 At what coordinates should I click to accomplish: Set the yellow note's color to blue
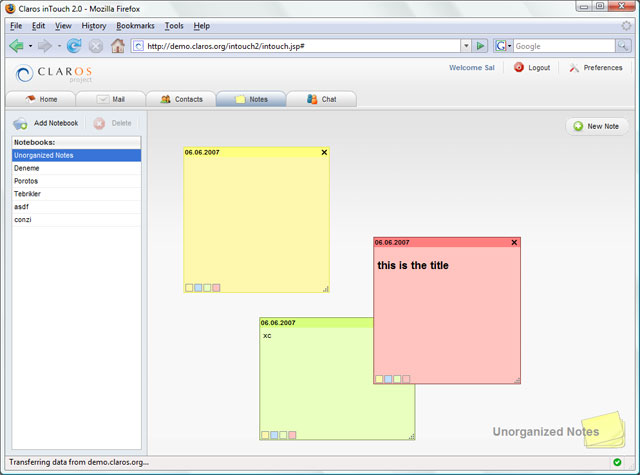(198, 288)
